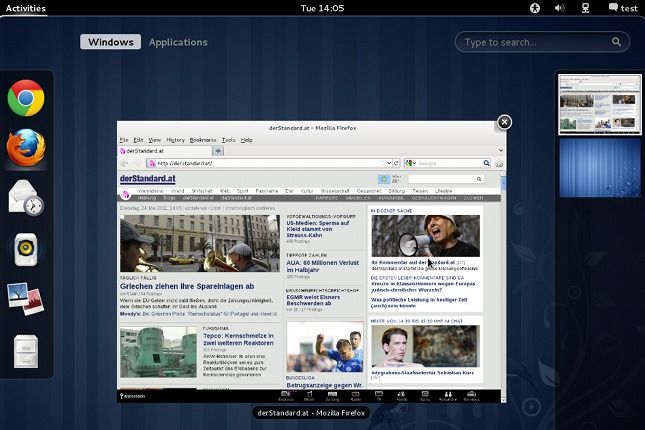Click the sunny weather icon on page
This screenshot has width=645, height=430.
[x=384, y=179]
